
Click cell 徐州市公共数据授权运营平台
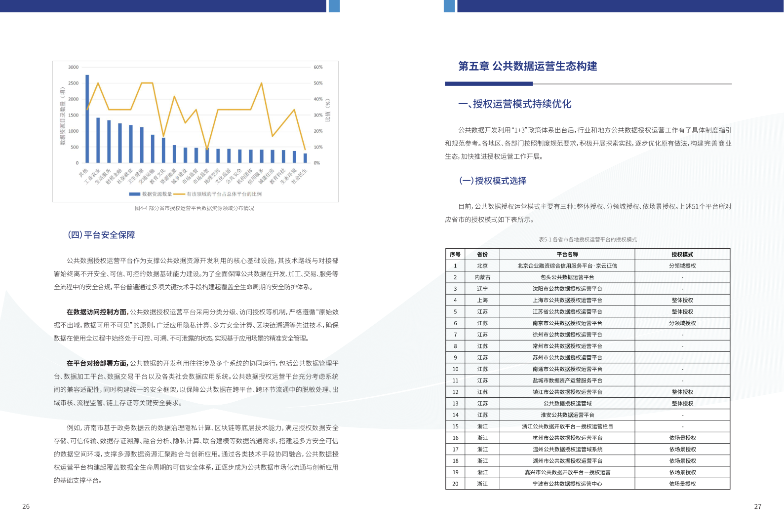point(567,335)
